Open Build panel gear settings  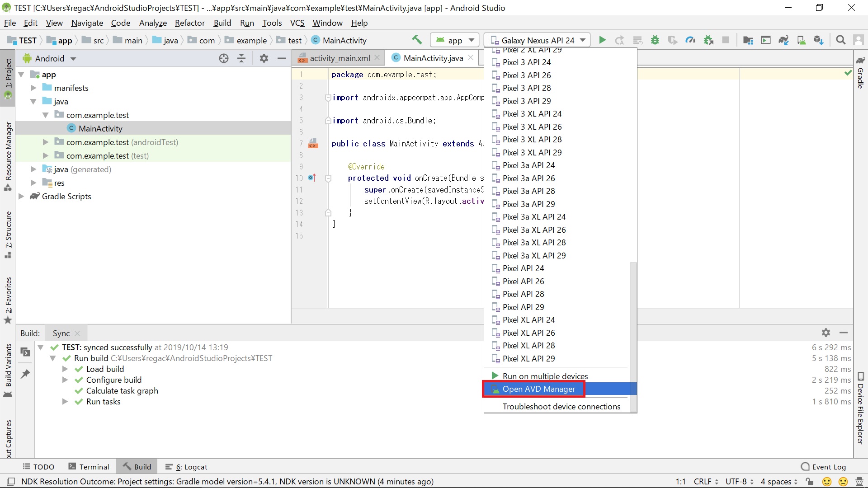click(x=826, y=333)
